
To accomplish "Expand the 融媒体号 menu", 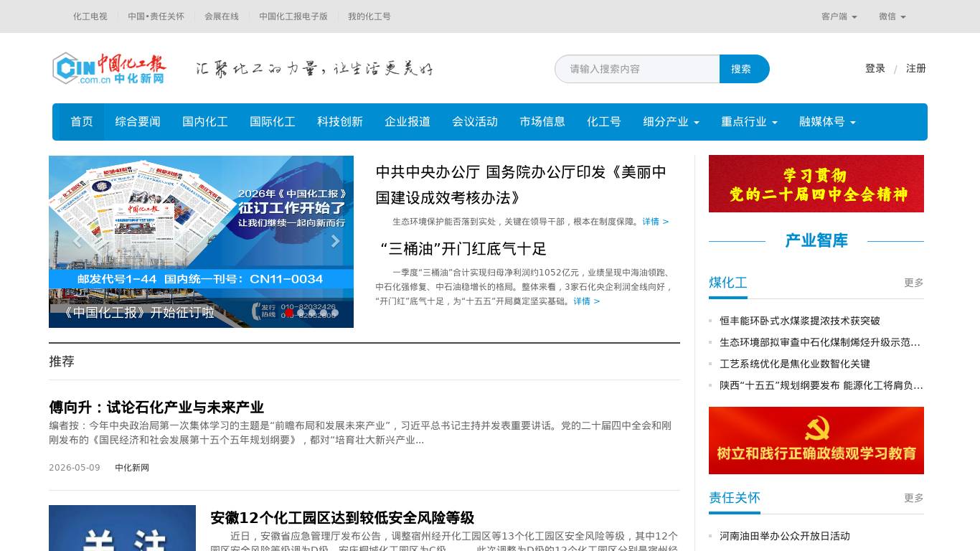I will tap(827, 122).
